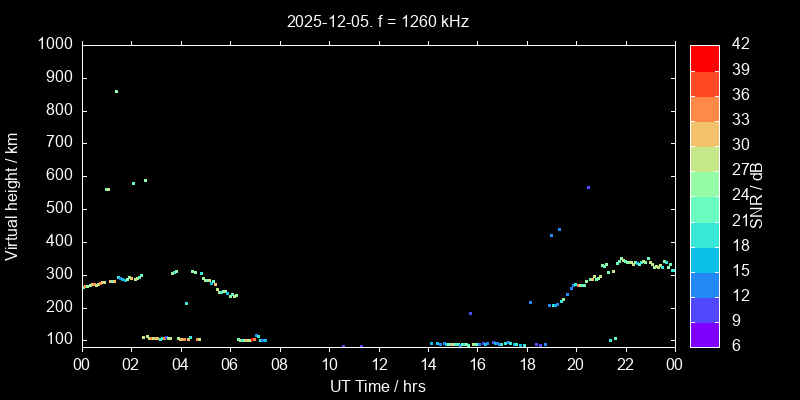Click the "Virtual height / km" axis label
This screenshot has width=800, height=400.
(x=12, y=195)
